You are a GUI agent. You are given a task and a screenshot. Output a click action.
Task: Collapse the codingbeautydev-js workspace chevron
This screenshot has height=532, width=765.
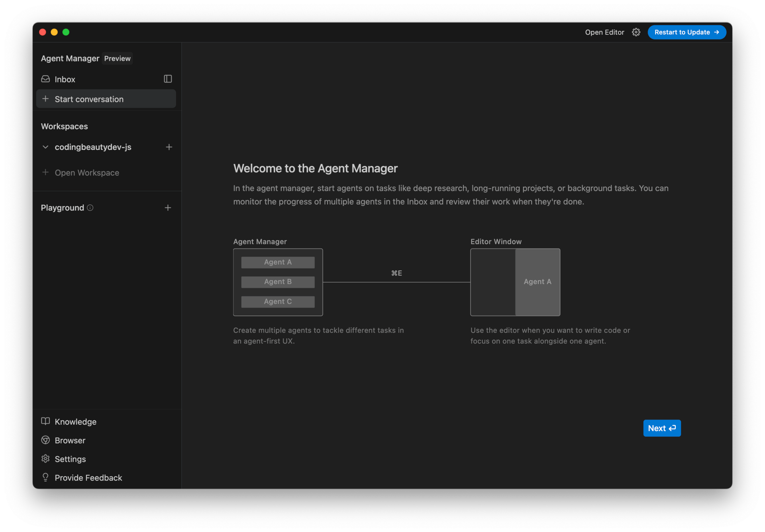[x=45, y=147]
